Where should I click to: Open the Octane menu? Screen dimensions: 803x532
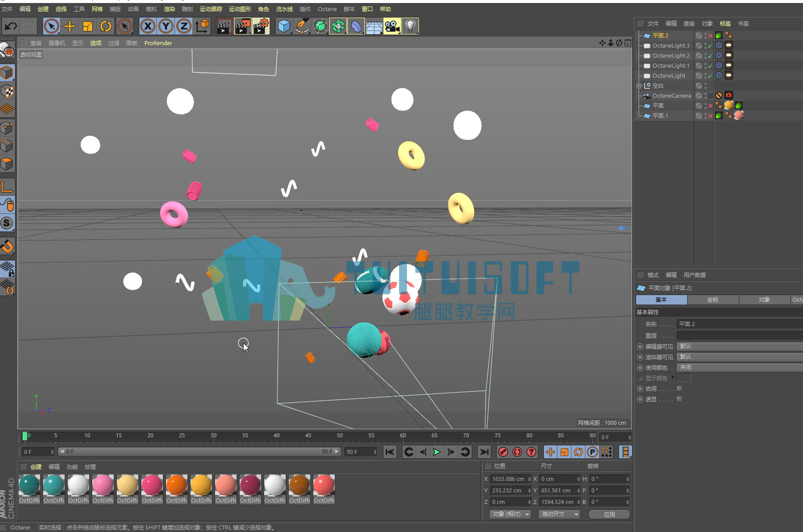point(327,9)
